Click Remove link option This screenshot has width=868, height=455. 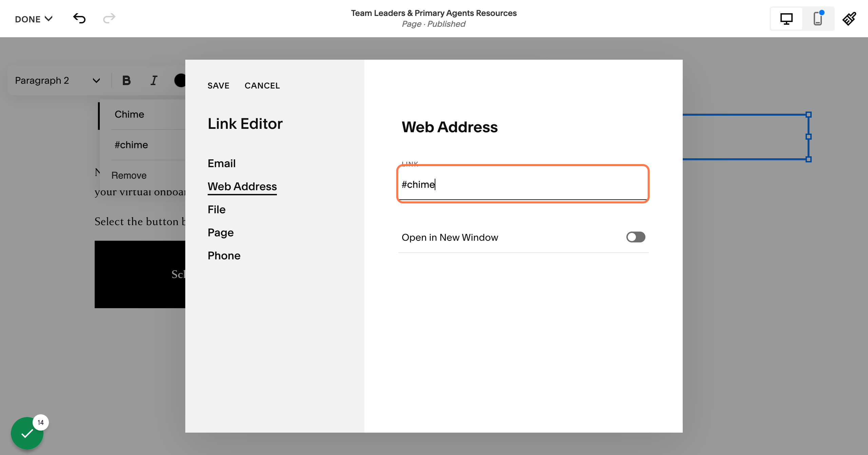[x=129, y=176]
